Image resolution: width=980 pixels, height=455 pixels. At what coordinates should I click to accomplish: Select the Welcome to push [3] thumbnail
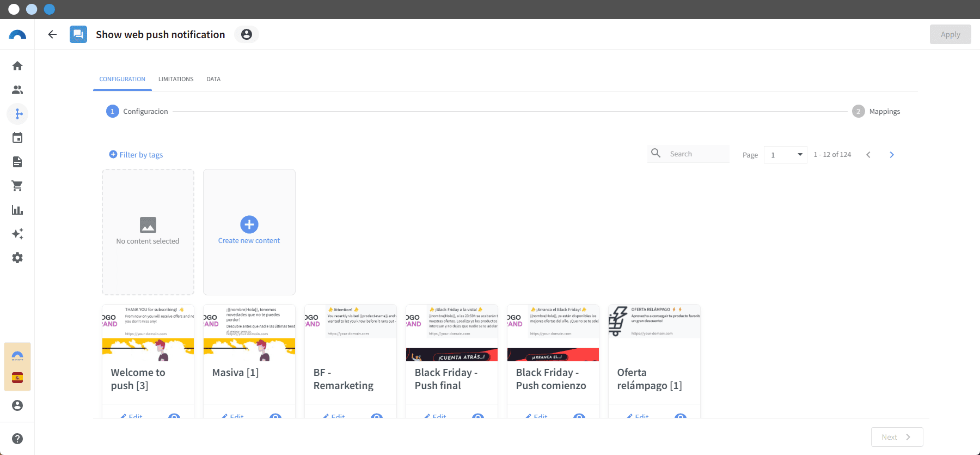(x=148, y=333)
